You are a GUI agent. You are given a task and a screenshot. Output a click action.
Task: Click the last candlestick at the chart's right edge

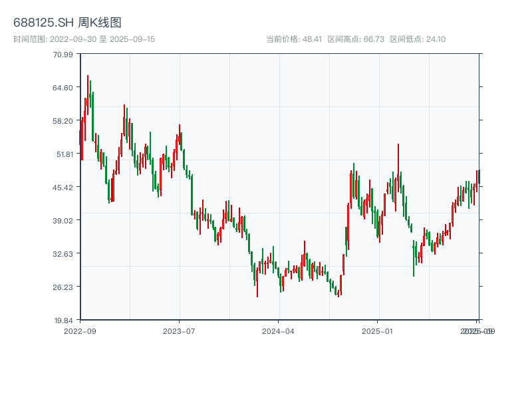479,177
